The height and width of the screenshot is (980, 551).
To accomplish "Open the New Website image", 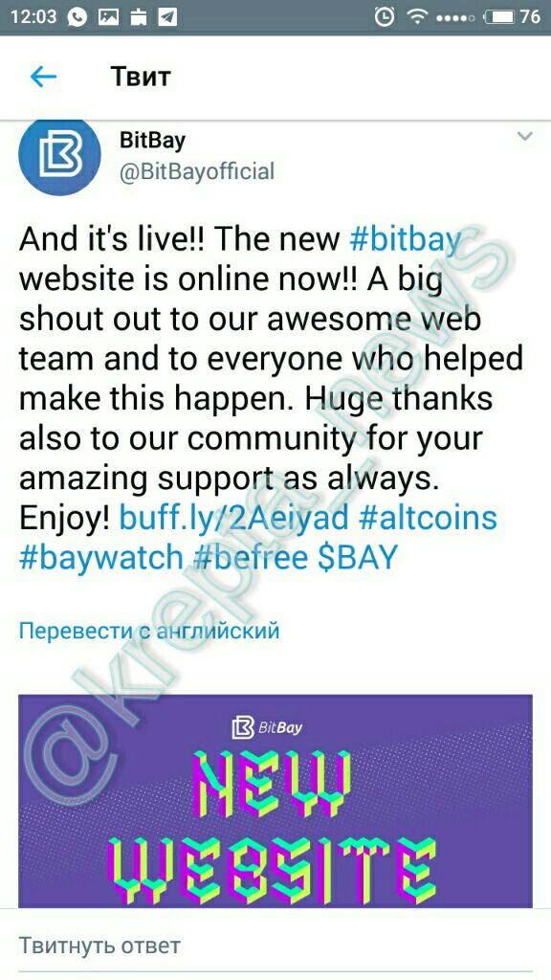I will click(275, 801).
